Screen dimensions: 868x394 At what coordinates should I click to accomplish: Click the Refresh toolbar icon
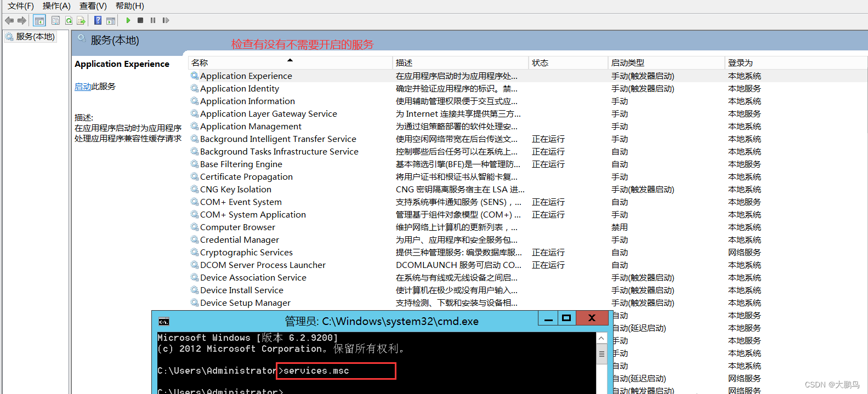coord(69,20)
